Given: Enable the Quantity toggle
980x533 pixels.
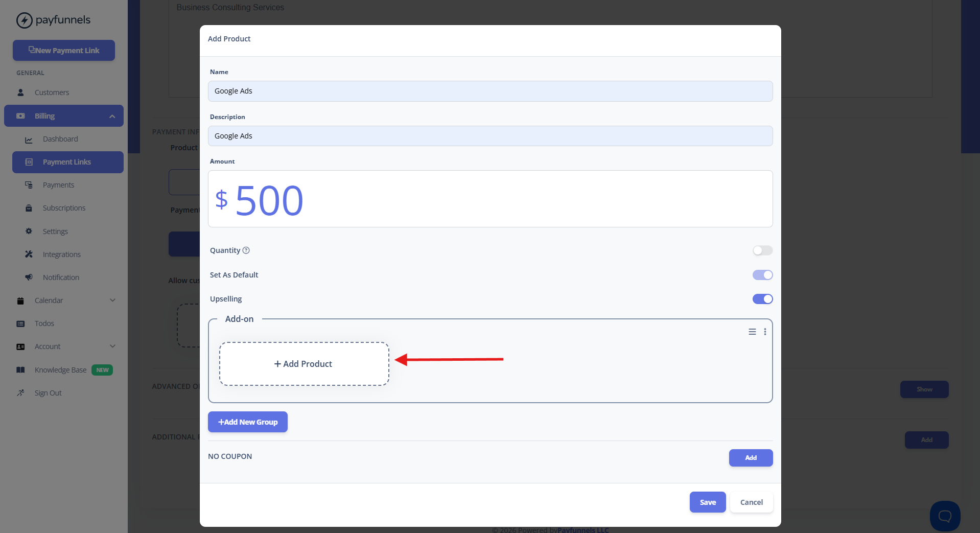Looking at the screenshot, I should click(x=762, y=250).
